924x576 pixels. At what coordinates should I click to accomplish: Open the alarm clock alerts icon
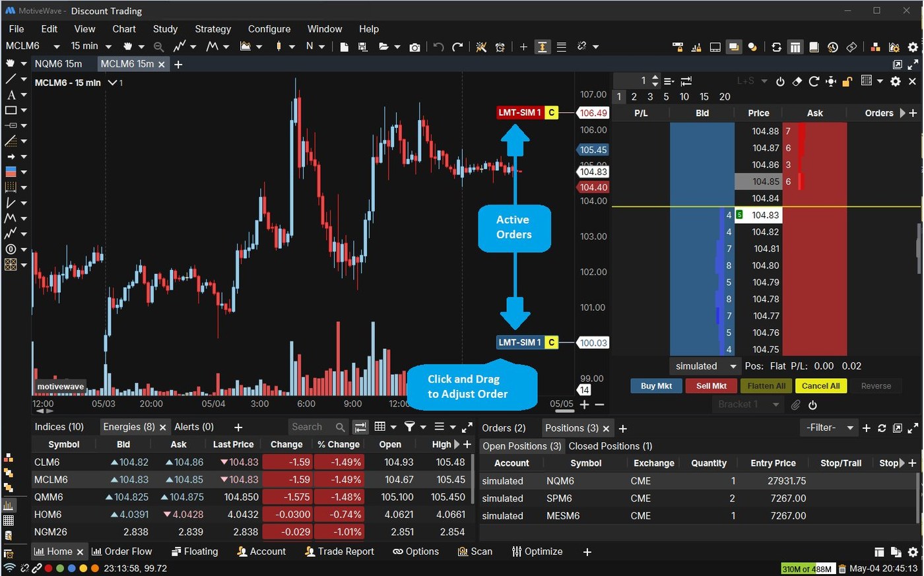[x=500, y=47]
